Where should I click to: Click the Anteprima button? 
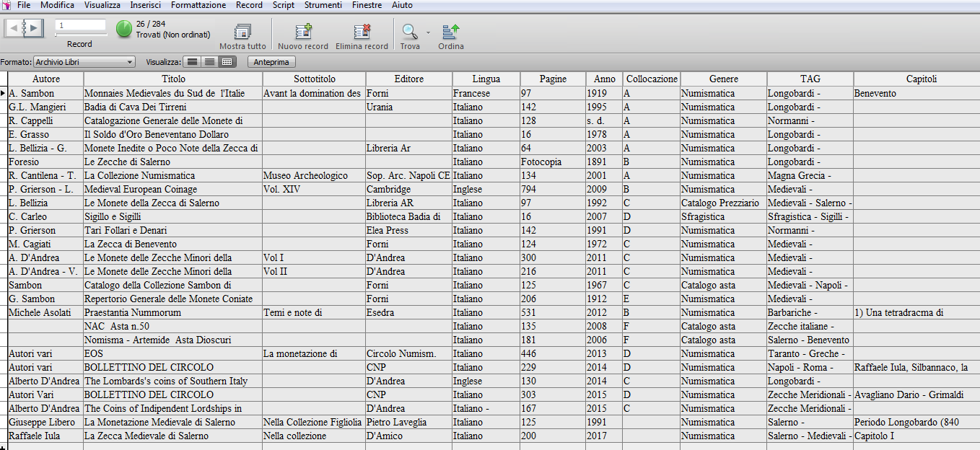click(272, 62)
